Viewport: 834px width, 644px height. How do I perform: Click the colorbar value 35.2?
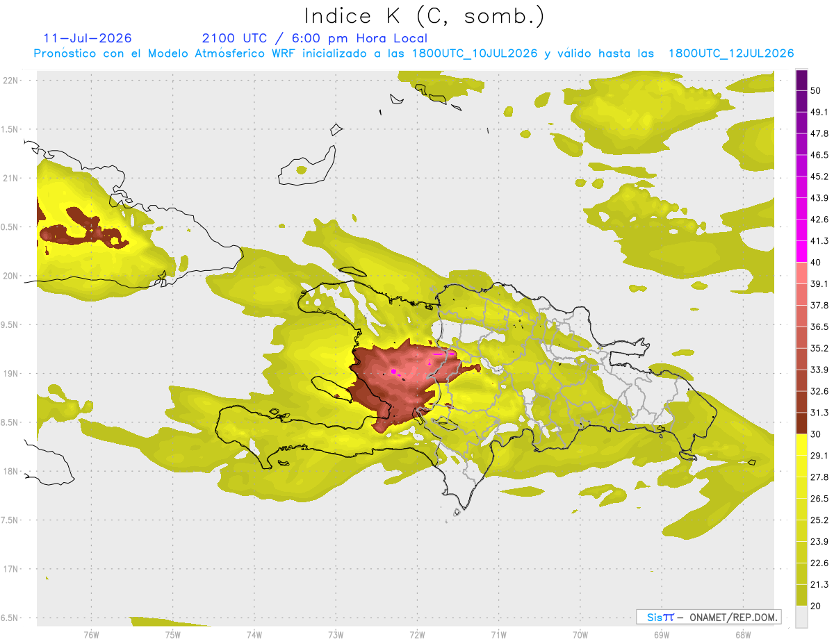click(x=819, y=348)
